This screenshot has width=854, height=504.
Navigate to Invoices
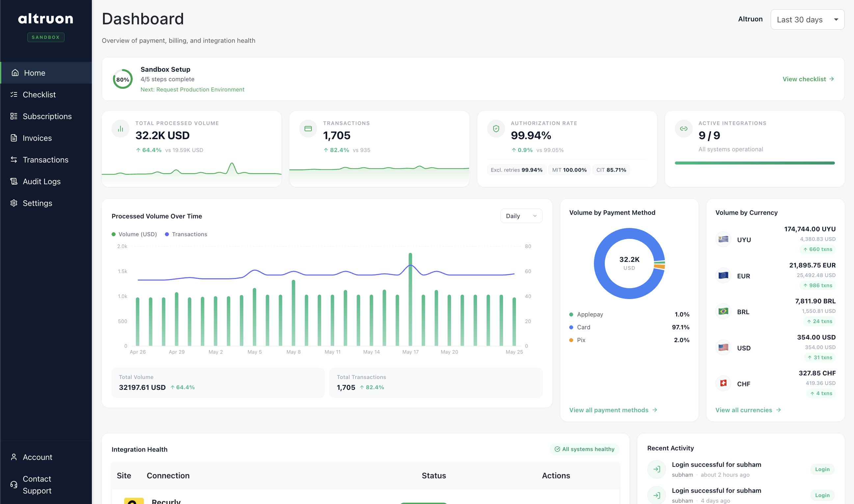click(x=46, y=138)
